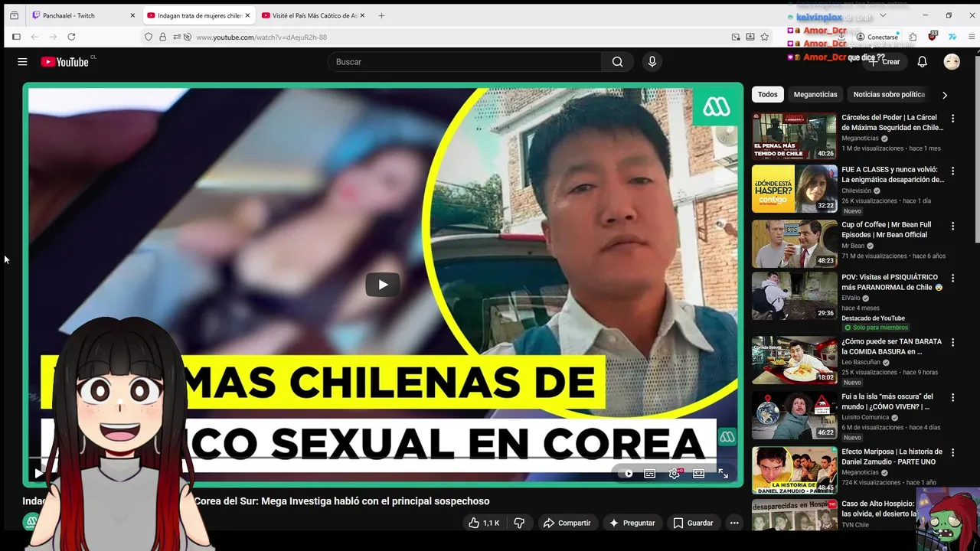Image resolution: width=980 pixels, height=551 pixels.
Task: Open options for isla más oscura video
Action: (952, 397)
